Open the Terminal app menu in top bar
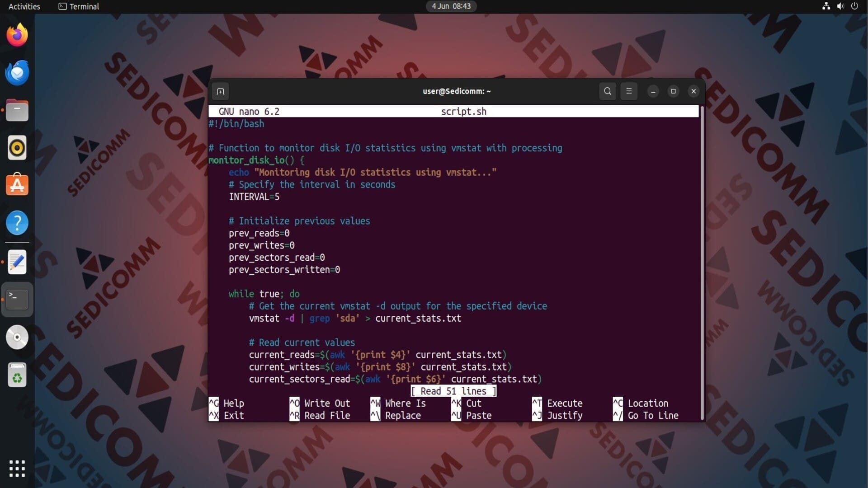The width and height of the screenshot is (868, 488). [x=79, y=6]
